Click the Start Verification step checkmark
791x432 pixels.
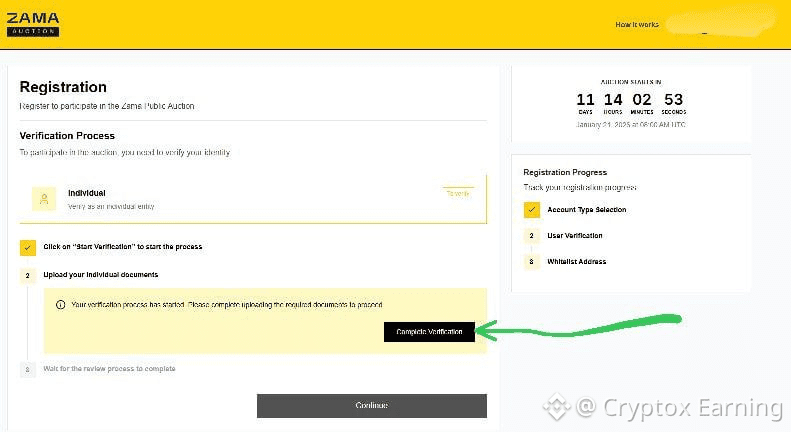point(28,247)
